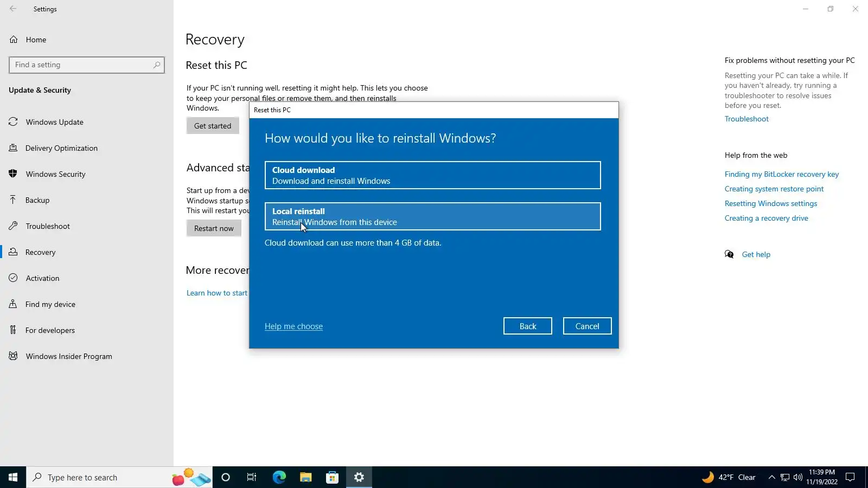Click the Delivery Optimization icon

tap(13, 148)
